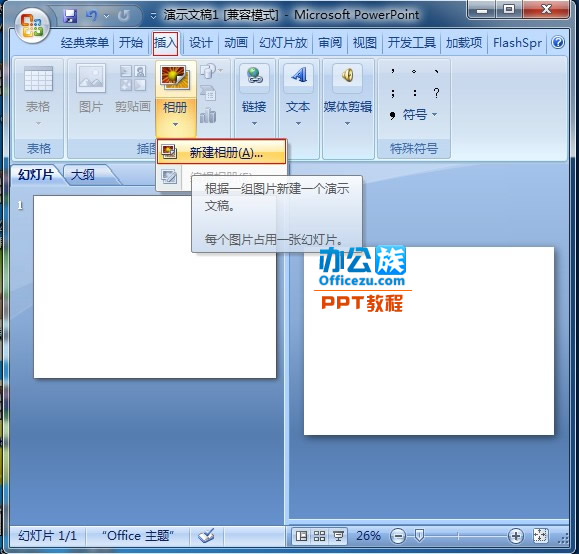Open the 审阅 tab
The height and width of the screenshot is (554, 579).
(330, 43)
